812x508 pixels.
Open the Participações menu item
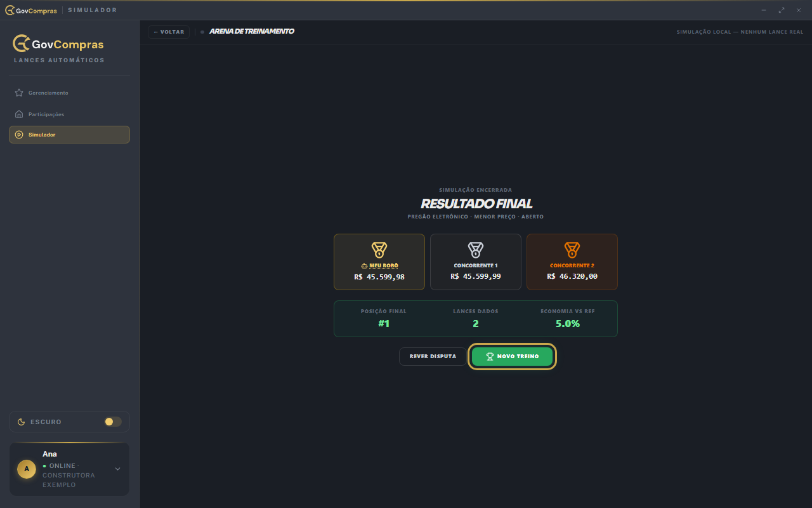[69, 114]
